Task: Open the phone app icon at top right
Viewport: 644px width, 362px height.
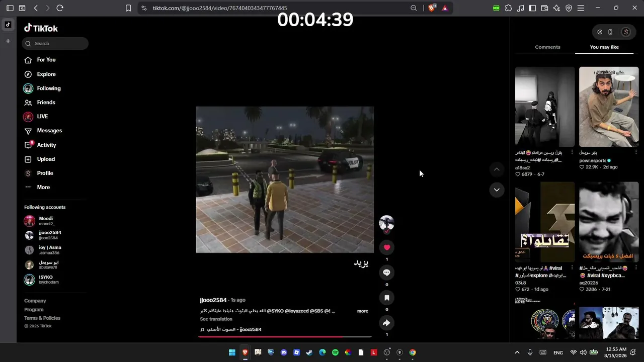Action: [610, 32]
